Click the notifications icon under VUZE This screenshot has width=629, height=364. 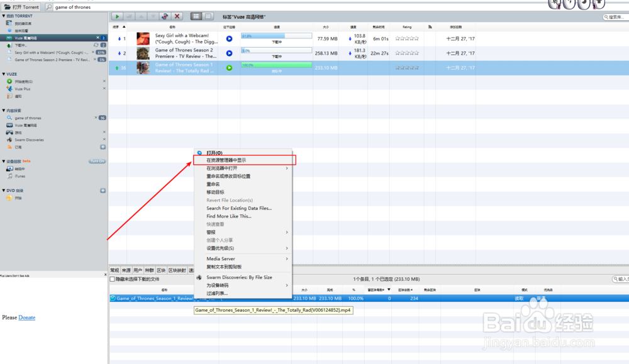(x=9, y=96)
